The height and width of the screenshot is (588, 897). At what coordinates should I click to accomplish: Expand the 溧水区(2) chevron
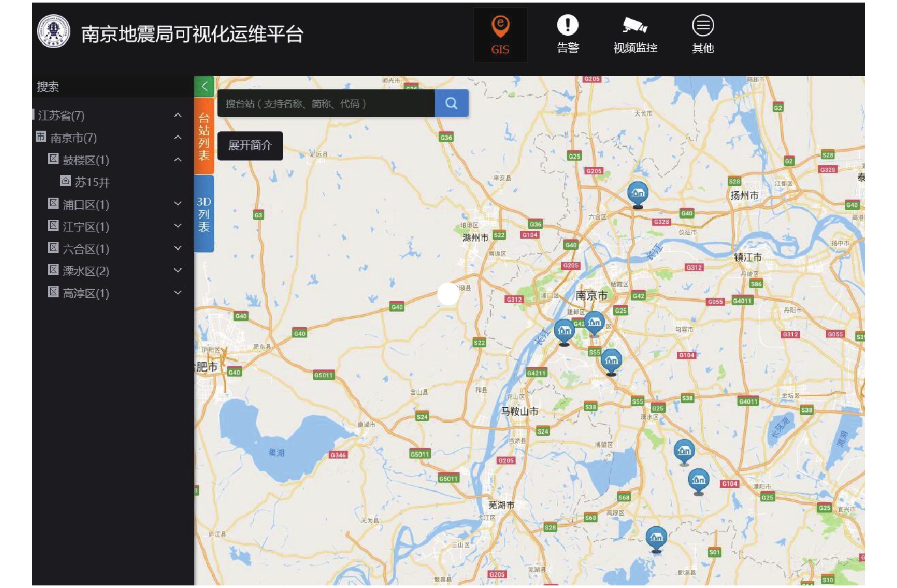click(177, 270)
